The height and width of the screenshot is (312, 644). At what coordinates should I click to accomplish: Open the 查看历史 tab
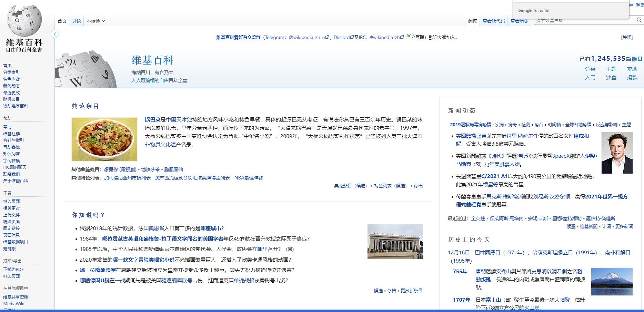click(519, 21)
